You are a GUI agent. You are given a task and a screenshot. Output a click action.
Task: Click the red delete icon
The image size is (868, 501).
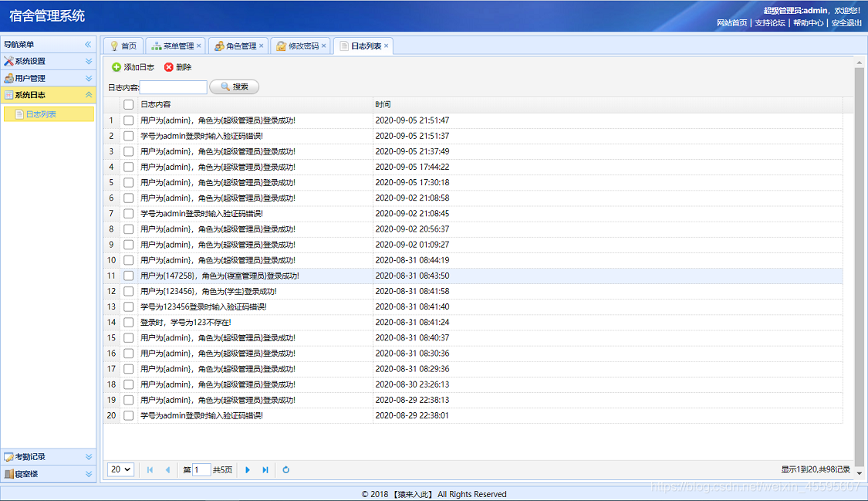coord(169,67)
